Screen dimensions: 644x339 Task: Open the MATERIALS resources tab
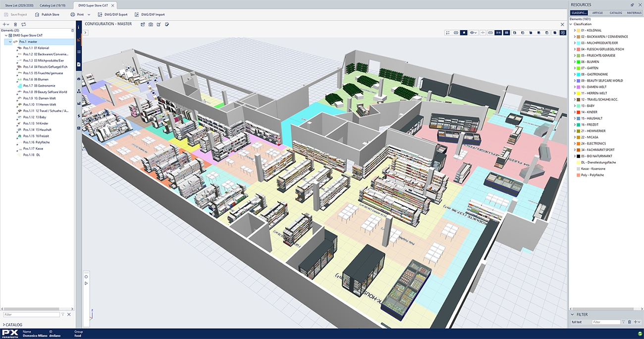click(634, 13)
